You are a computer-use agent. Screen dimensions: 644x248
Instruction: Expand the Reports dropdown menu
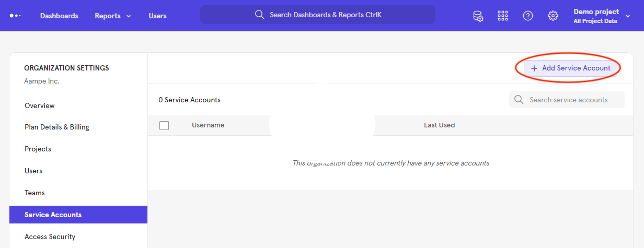pyautogui.click(x=113, y=16)
